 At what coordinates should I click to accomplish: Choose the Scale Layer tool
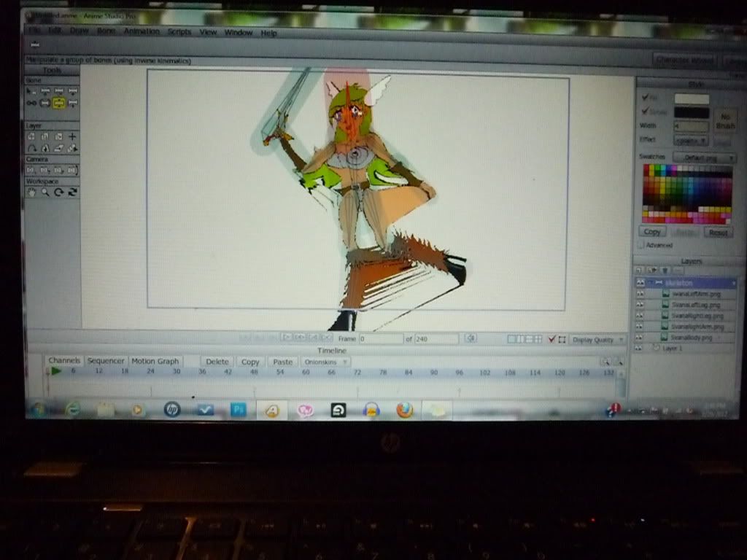44,136
